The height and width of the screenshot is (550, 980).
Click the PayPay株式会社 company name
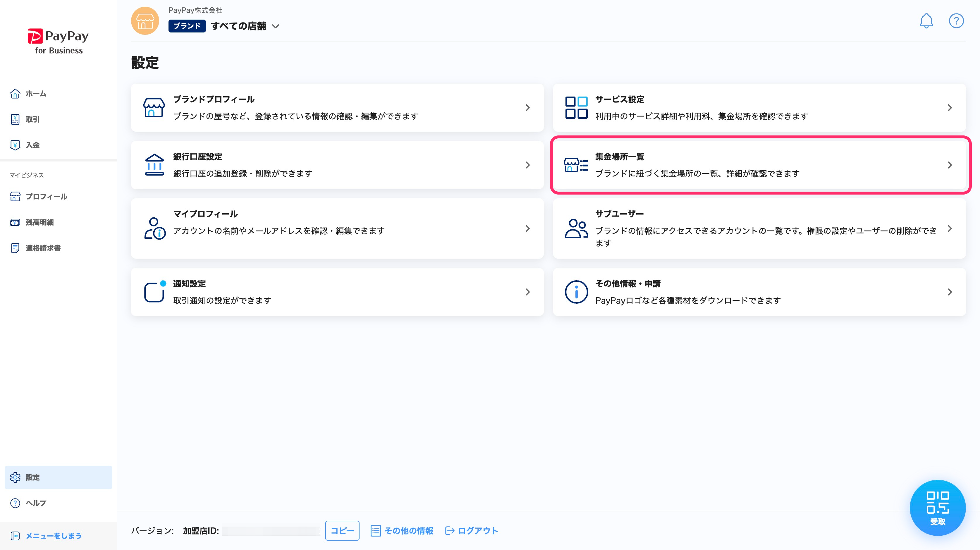click(x=195, y=10)
